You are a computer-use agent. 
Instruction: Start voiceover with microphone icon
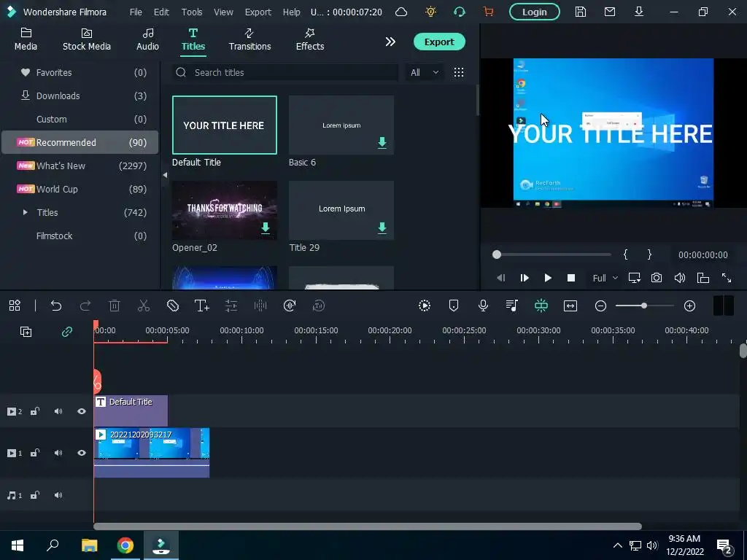click(483, 306)
